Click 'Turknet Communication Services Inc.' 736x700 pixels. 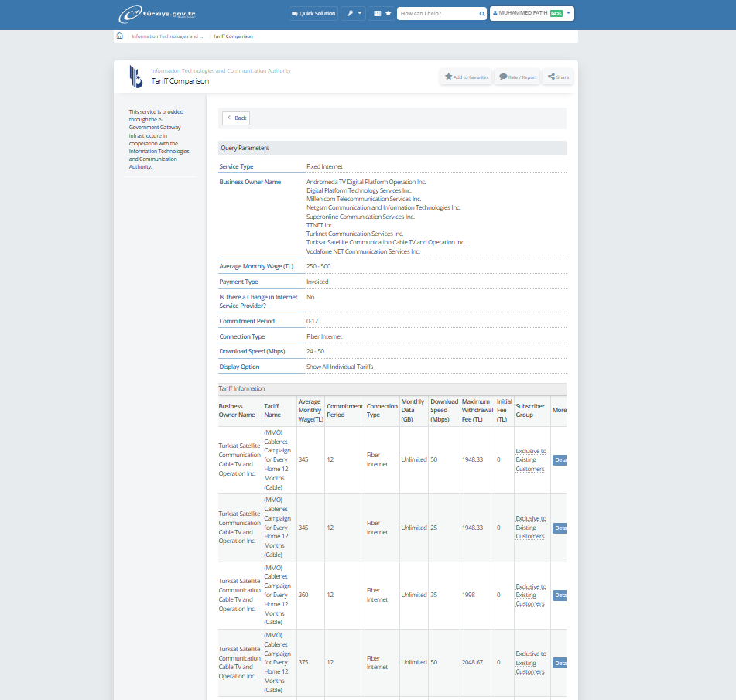click(x=355, y=234)
